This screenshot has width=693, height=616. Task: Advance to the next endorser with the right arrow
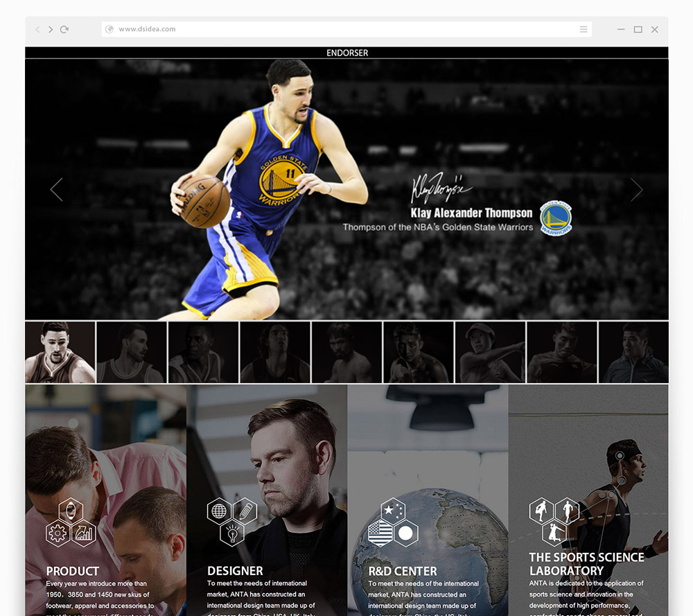(636, 190)
